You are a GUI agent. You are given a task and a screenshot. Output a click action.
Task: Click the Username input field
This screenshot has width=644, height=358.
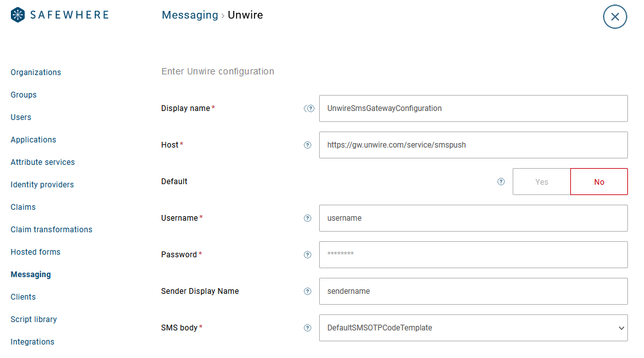point(473,218)
